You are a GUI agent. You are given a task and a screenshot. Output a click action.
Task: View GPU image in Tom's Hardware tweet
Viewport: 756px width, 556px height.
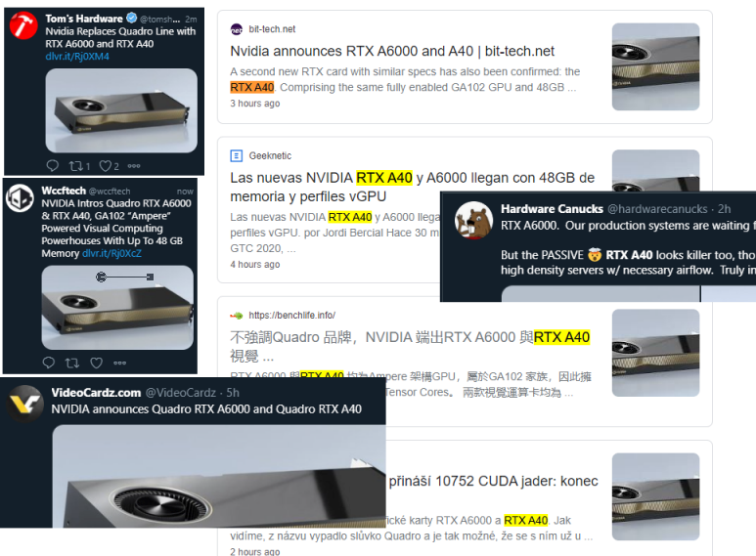(x=121, y=110)
